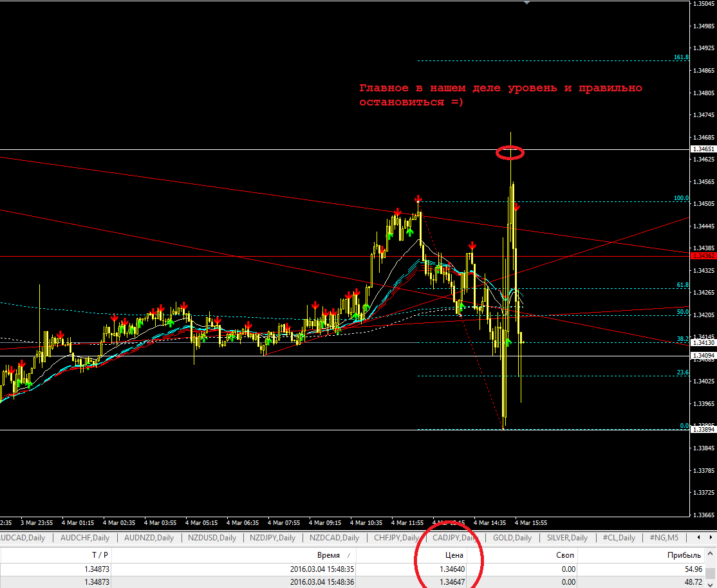Click the trade list scrollbar up arrow
This screenshot has height=588, width=717.
coord(711,555)
